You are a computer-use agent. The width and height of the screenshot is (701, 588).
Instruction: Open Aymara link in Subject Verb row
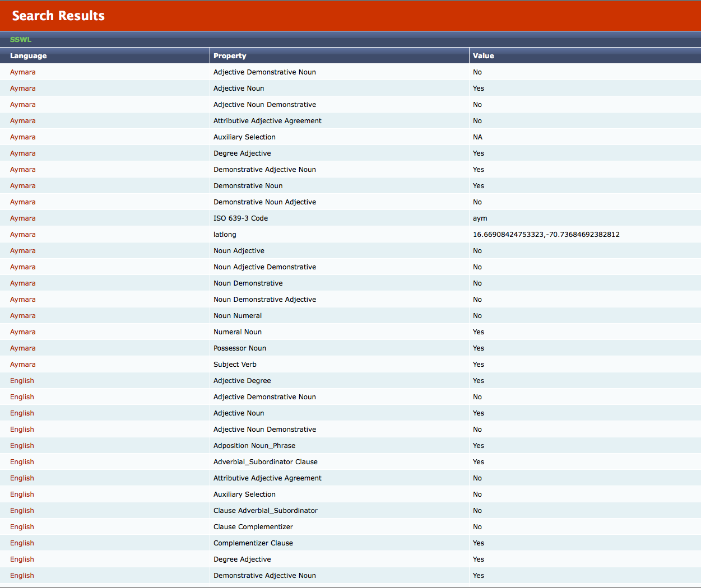click(x=23, y=365)
